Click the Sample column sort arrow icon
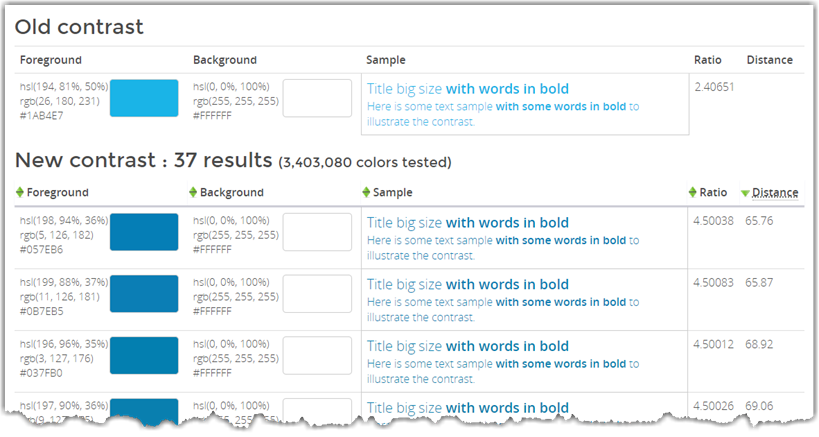Viewport: 819px width, 437px height. 366,192
